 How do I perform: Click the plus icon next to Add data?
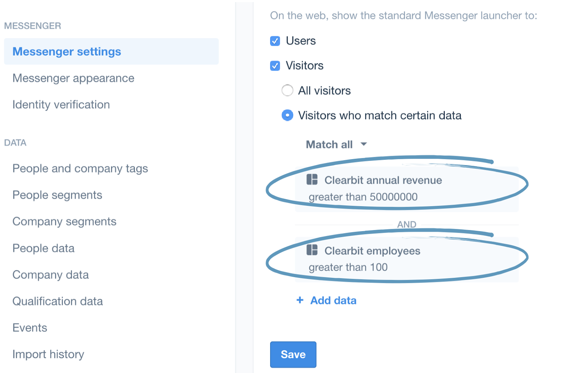click(x=300, y=300)
